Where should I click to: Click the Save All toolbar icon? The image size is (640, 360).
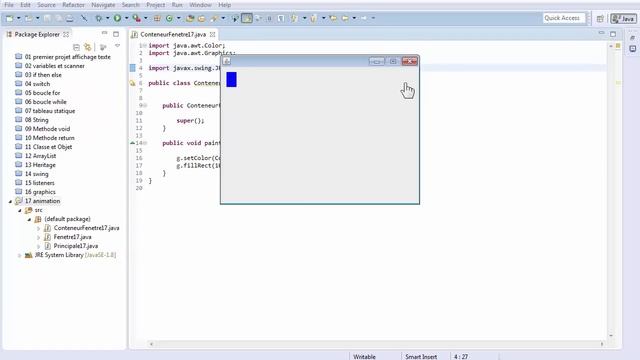click(59, 18)
